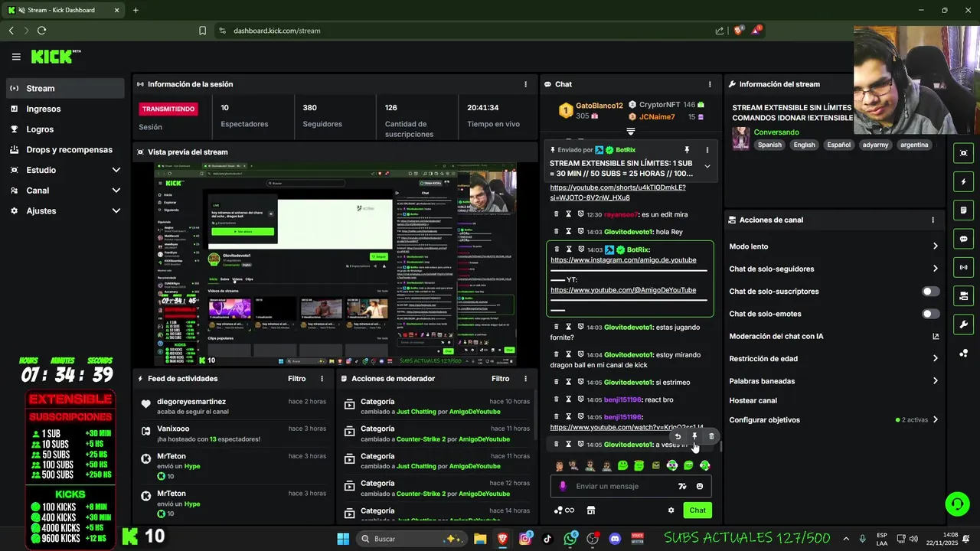Image resolution: width=980 pixels, height=551 pixels.
Task: Click the lightning bolt icon in right toolbar
Action: (963, 182)
